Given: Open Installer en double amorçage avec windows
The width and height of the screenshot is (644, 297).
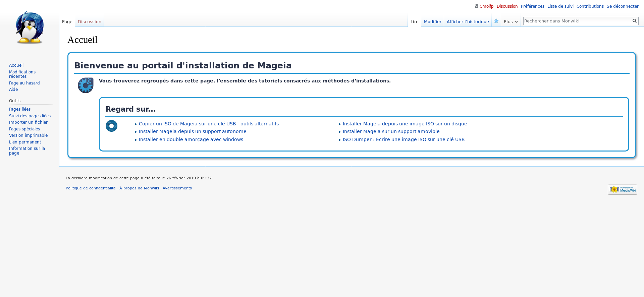Looking at the screenshot, I should (x=191, y=139).
